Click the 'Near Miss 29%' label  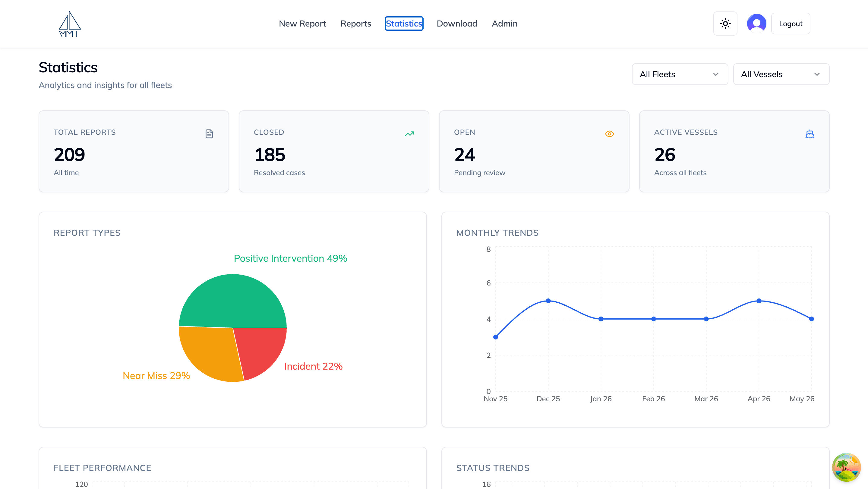tap(156, 375)
